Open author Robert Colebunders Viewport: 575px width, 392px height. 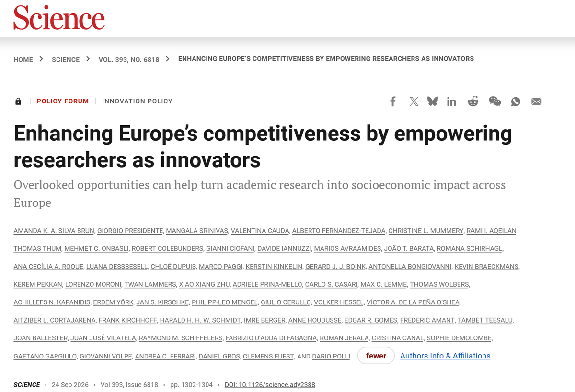pos(167,248)
